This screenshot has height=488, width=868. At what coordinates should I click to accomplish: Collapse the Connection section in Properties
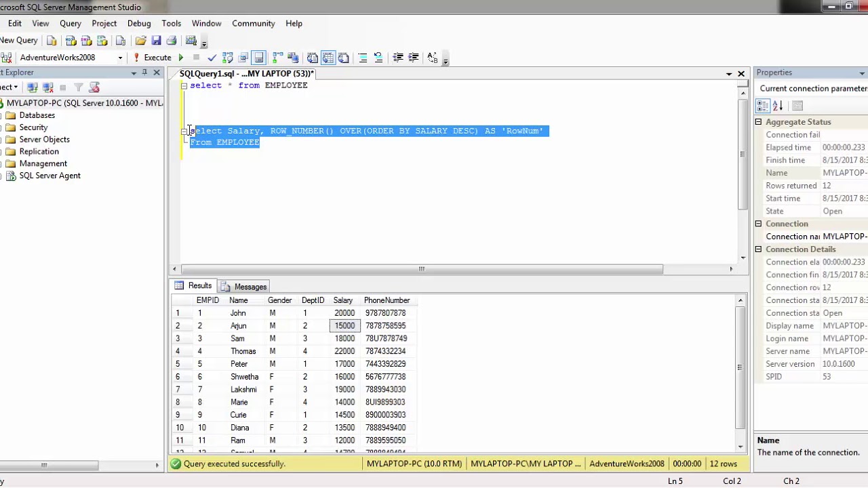click(x=759, y=224)
